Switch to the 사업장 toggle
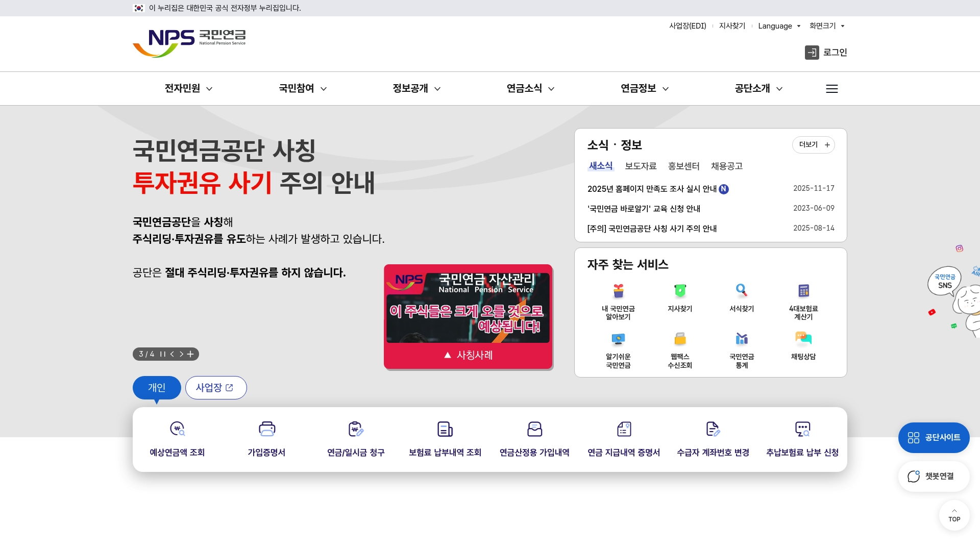 coord(216,388)
